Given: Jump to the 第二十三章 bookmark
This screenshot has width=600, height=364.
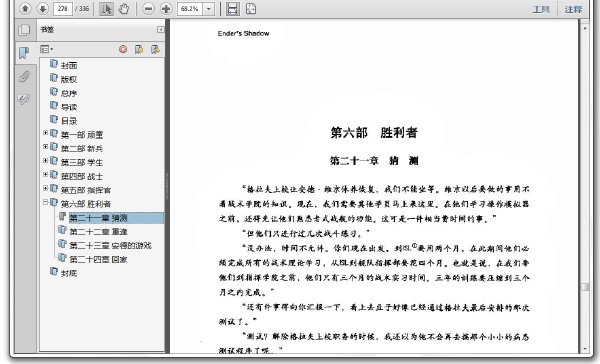Looking at the screenshot, I should click(x=110, y=245).
